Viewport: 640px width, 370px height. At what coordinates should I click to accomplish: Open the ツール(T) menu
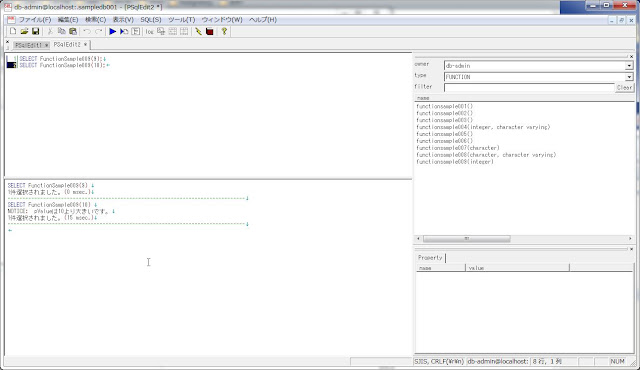182,20
